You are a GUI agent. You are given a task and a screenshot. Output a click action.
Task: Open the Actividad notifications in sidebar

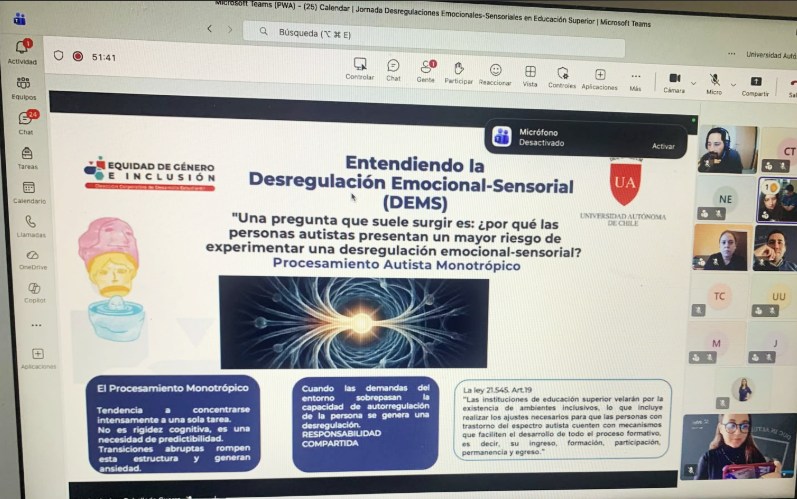click(22, 52)
